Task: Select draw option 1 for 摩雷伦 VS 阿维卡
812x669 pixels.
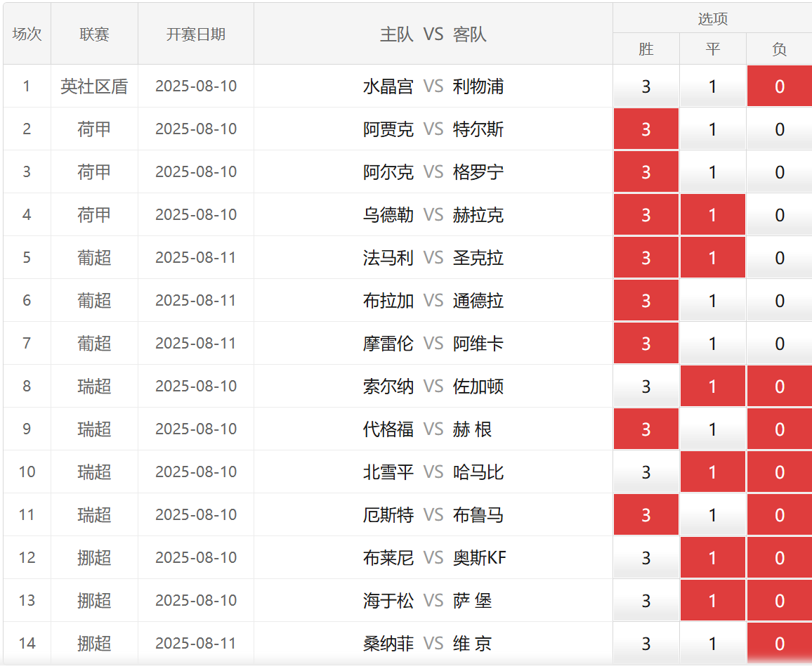Action: (712, 344)
